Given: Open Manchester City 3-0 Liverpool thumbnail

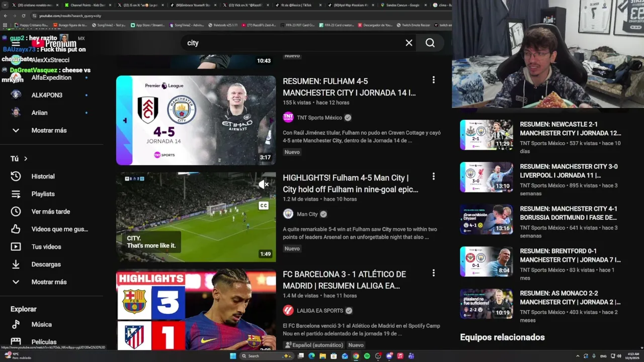Looking at the screenshot, I should click(487, 177).
